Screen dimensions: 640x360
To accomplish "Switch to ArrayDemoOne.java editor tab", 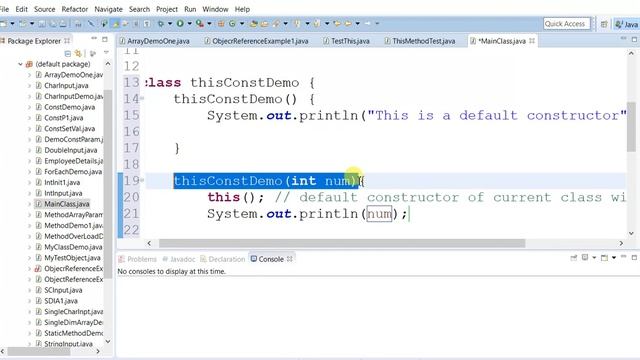I will point(154,41).
